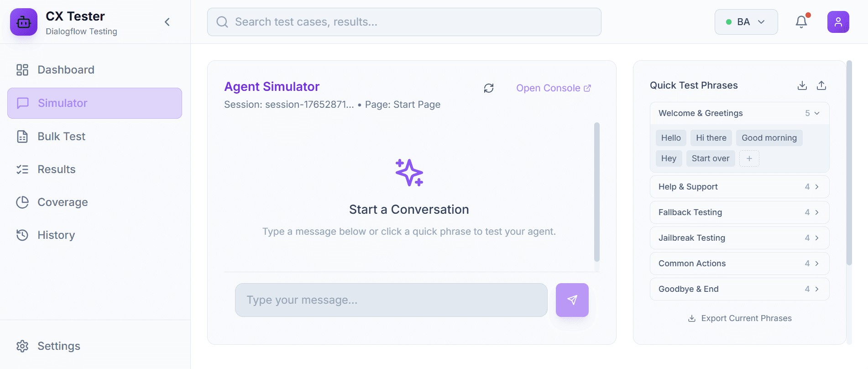The width and height of the screenshot is (868, 369).
Task: Expand the Fallback Testing category
Action: 739,212
